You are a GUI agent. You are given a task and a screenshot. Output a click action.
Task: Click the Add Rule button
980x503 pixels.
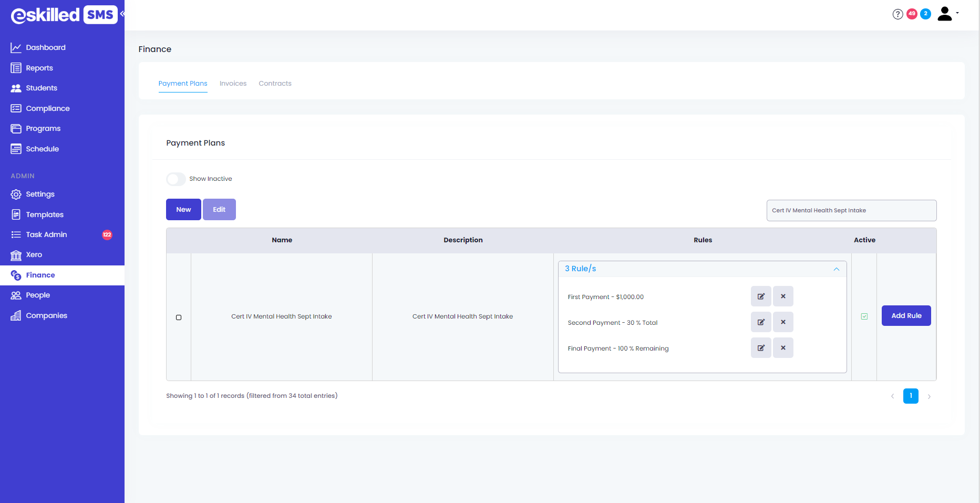click(906, 316)
